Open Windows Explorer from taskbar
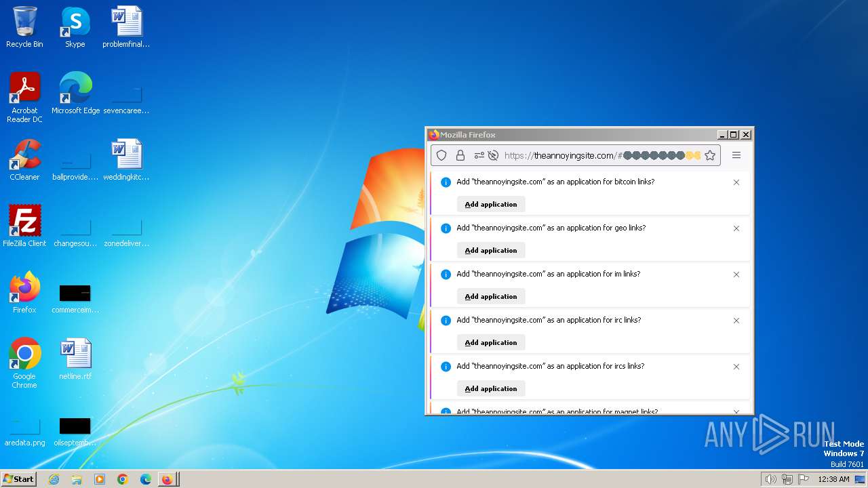Image resolution: width=868 pixels, height=488 pixels. coord(77,479)
